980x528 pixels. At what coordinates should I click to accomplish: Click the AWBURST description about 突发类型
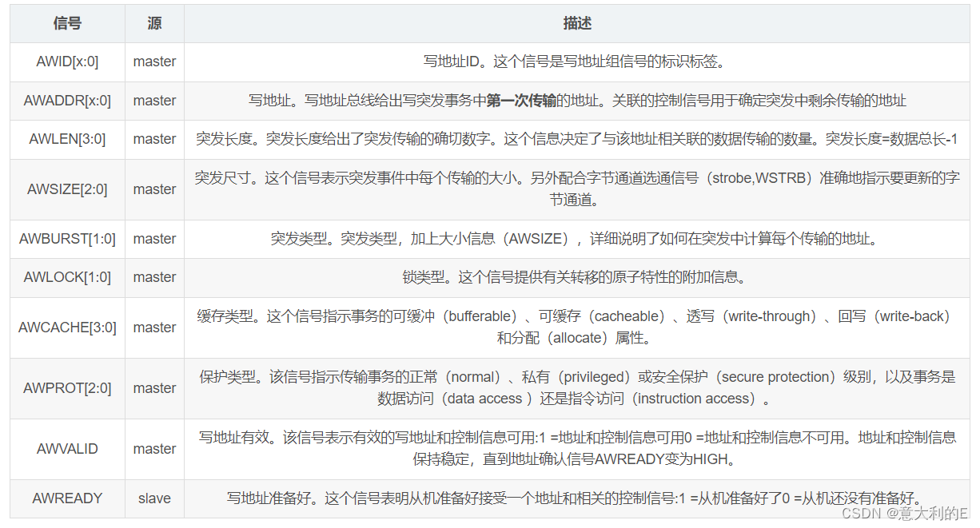tap(577, 238)
